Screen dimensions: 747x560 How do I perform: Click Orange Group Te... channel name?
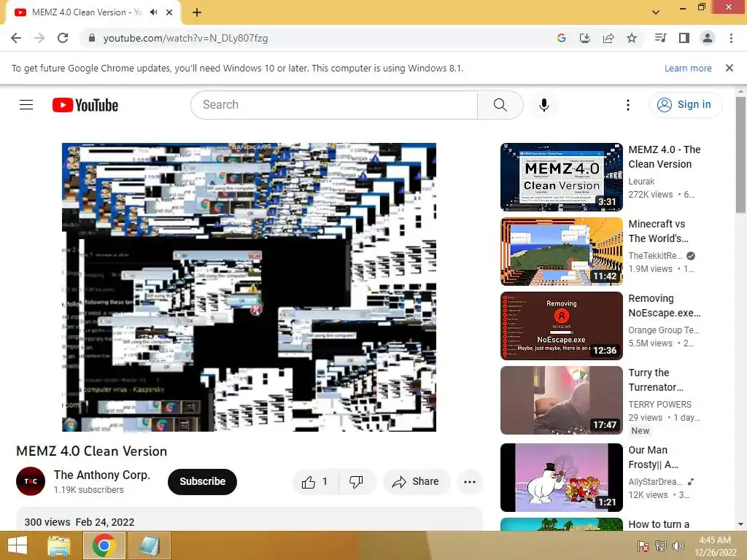click(664, 330)
